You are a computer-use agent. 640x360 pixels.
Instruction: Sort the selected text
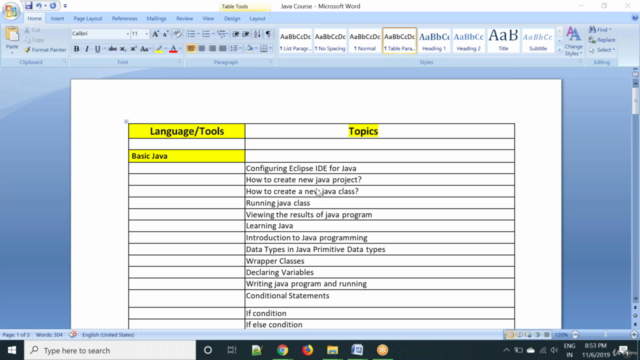257,34
